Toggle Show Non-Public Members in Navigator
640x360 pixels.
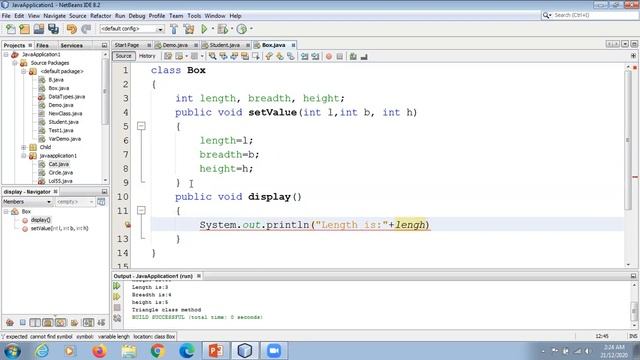[x=48, y=322]
